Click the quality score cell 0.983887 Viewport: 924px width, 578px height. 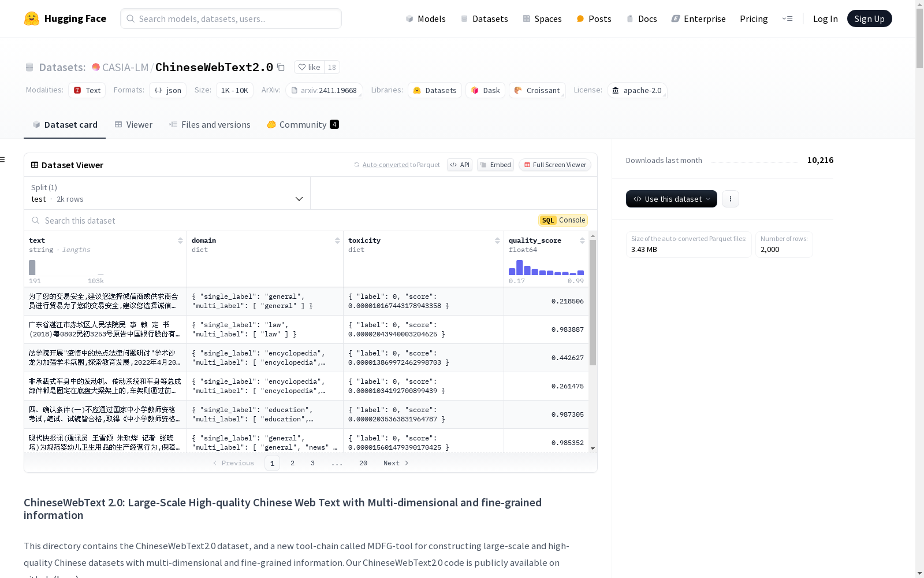coord(568,329)
